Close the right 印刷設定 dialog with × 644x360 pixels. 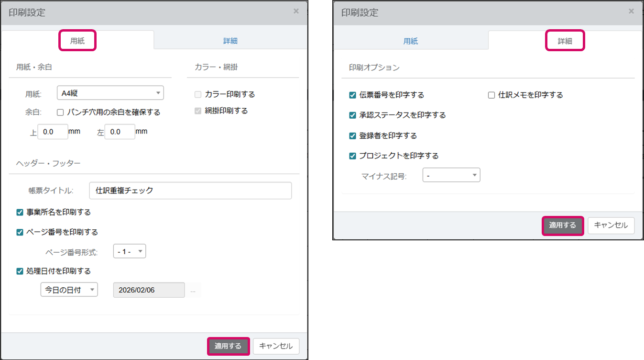coord(631,11)
